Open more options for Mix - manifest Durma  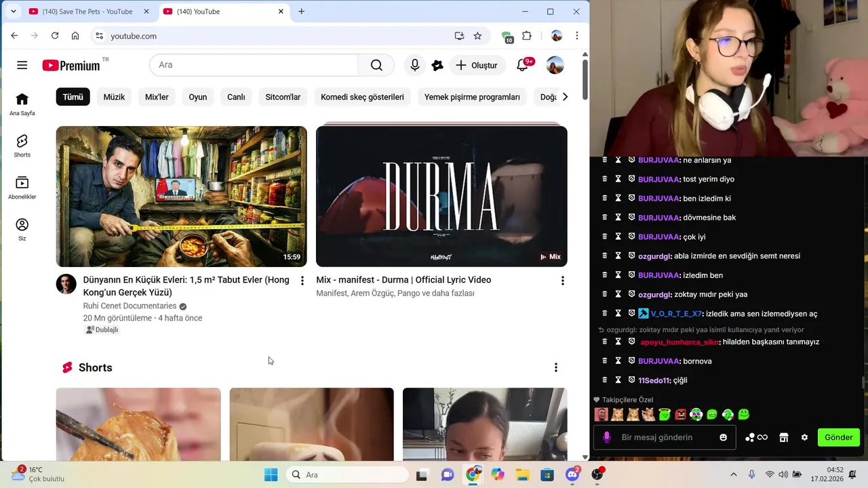pyautogui.click(x=562, y=281)
